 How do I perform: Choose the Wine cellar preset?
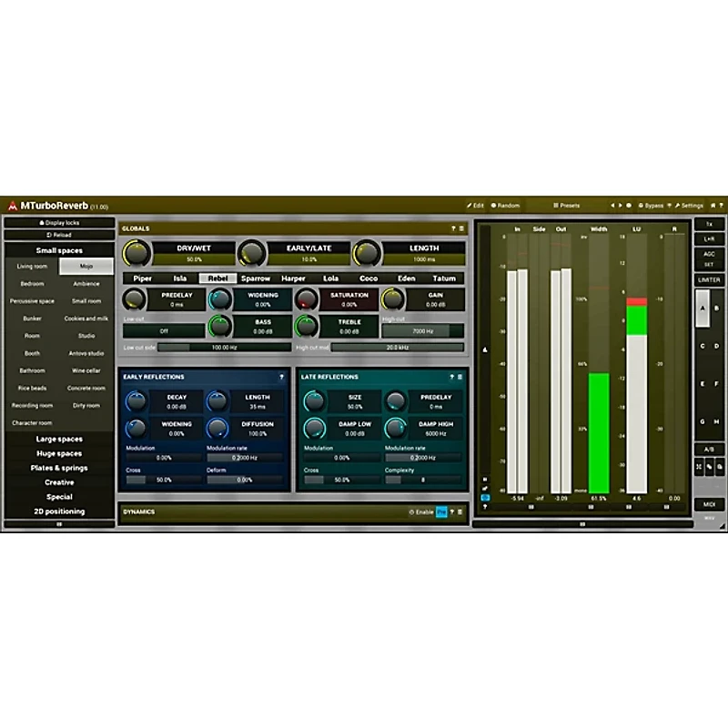click(x=86, y=370)
